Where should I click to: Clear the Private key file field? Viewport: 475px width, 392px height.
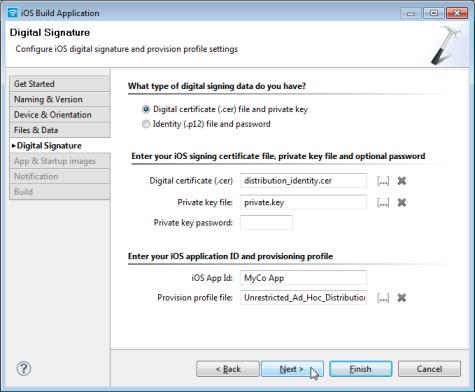[x=402, y=203]
